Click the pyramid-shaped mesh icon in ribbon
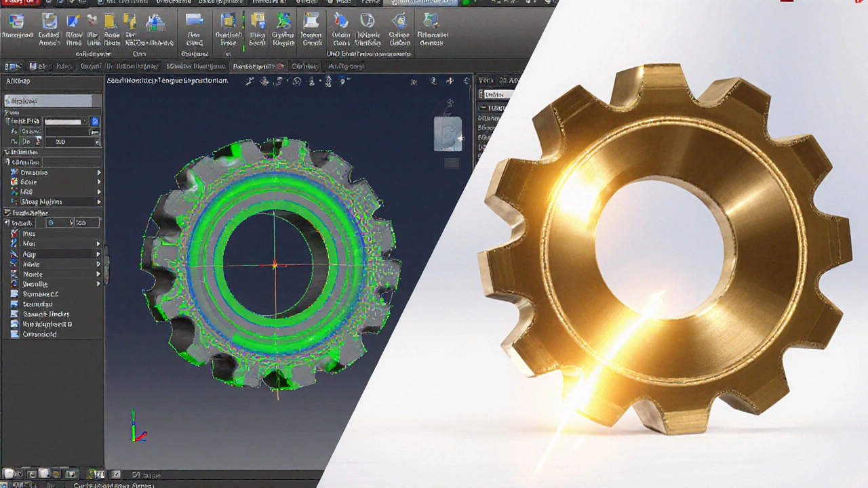 tap(155, 22)
